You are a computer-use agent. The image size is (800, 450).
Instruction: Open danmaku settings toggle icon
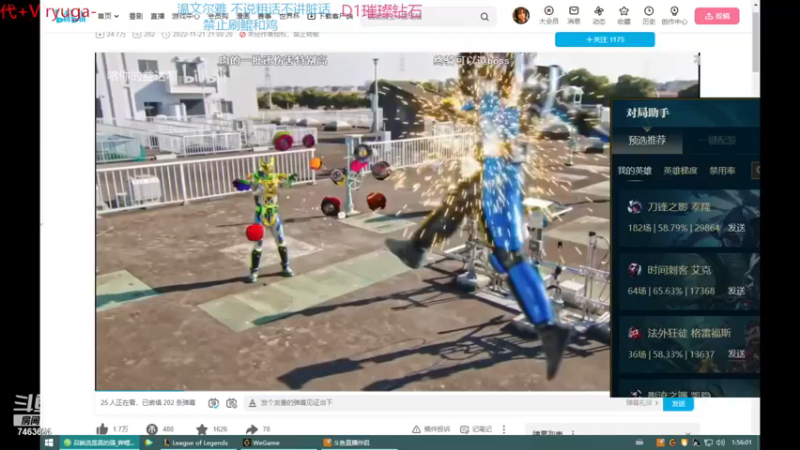point(232,403)
